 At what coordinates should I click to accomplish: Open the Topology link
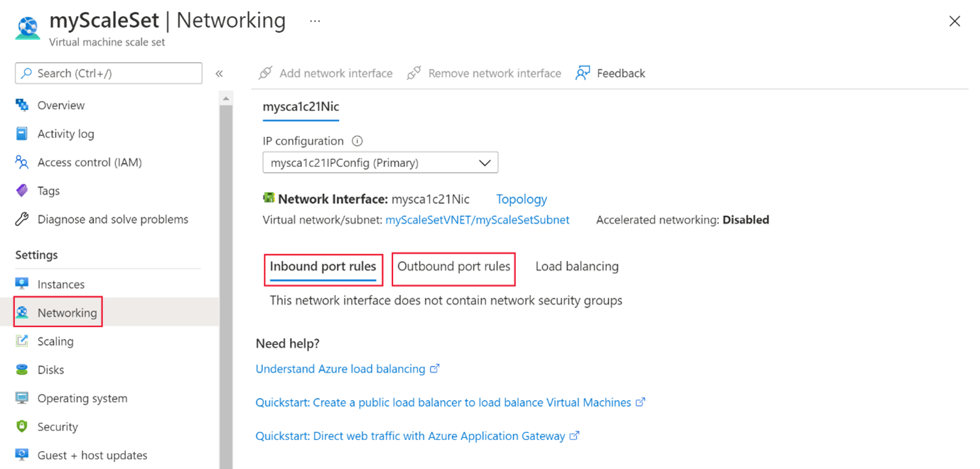522,199
